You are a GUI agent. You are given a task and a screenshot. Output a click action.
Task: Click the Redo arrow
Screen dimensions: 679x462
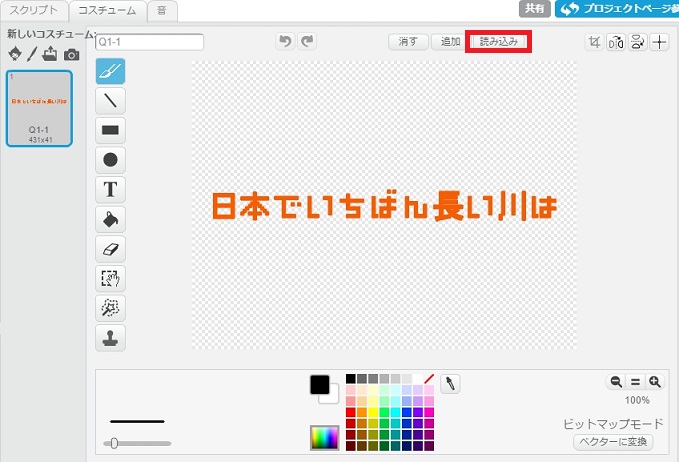click(307, 41)
